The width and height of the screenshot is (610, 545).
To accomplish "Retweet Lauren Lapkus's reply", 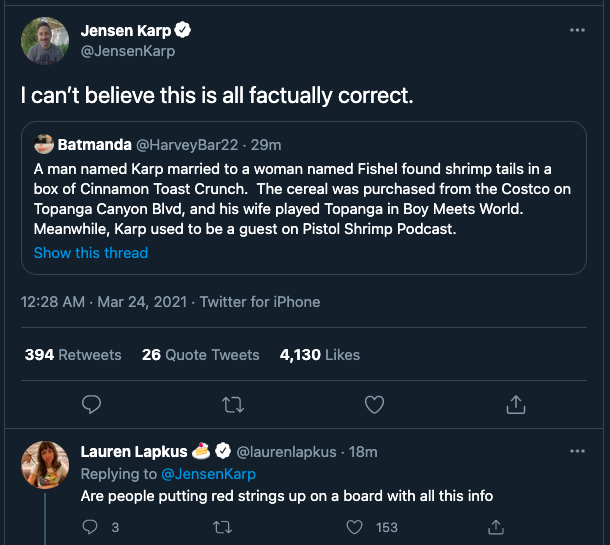I will [222, 527].
